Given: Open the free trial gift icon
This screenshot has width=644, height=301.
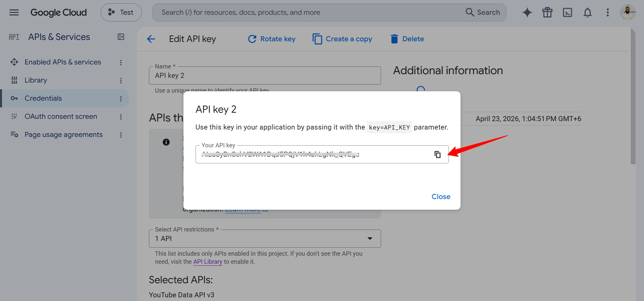Looking at the screenshot, I should [547, 12].
